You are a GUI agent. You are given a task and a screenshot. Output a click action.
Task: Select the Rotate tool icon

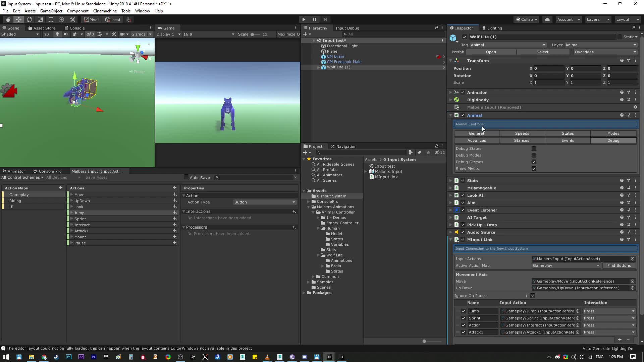tap(29, 19)
